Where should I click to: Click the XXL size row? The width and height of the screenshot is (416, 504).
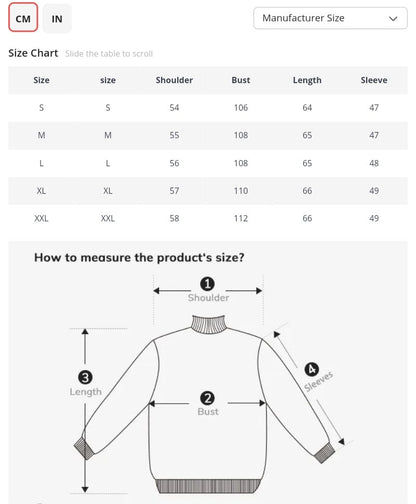click(x=208, y=218)
